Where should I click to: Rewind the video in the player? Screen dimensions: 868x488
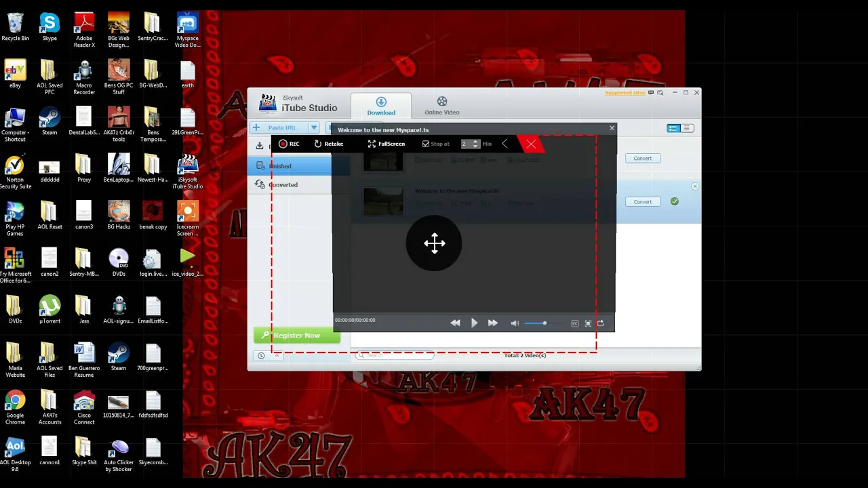click(x=456, y=323)
